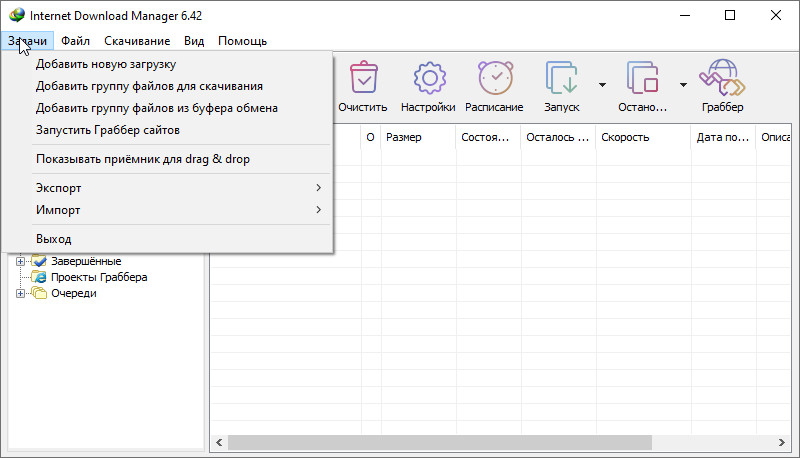The image size is (800, 458).
Task: Expand the Очереди tree node
Action: tap(21, 293)
